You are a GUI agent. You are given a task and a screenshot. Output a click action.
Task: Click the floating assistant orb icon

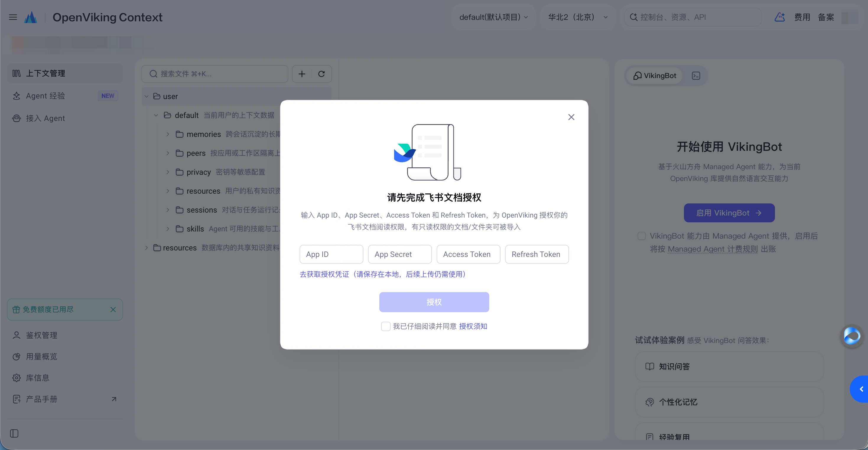click(852, 336)
